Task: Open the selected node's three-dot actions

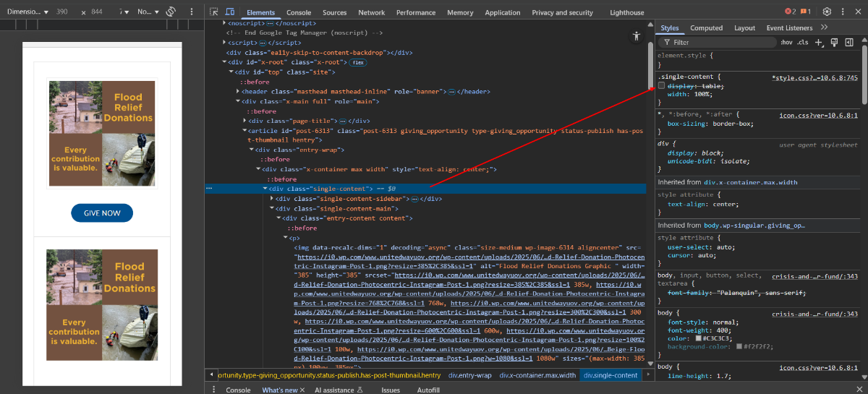Action: 209,188
